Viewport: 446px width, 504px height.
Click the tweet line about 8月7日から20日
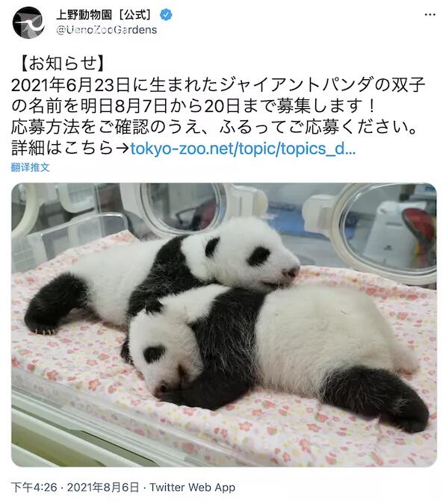pyautogui.click(x=193, y=106)
